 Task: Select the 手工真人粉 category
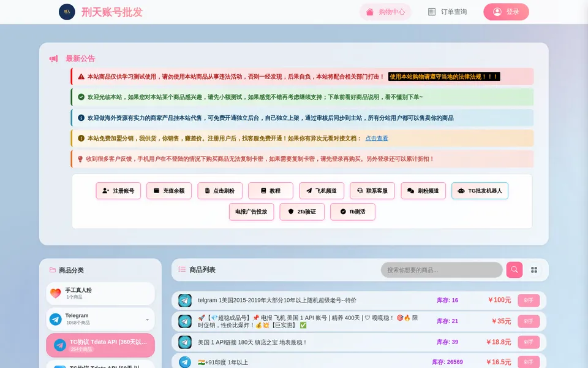100,293
